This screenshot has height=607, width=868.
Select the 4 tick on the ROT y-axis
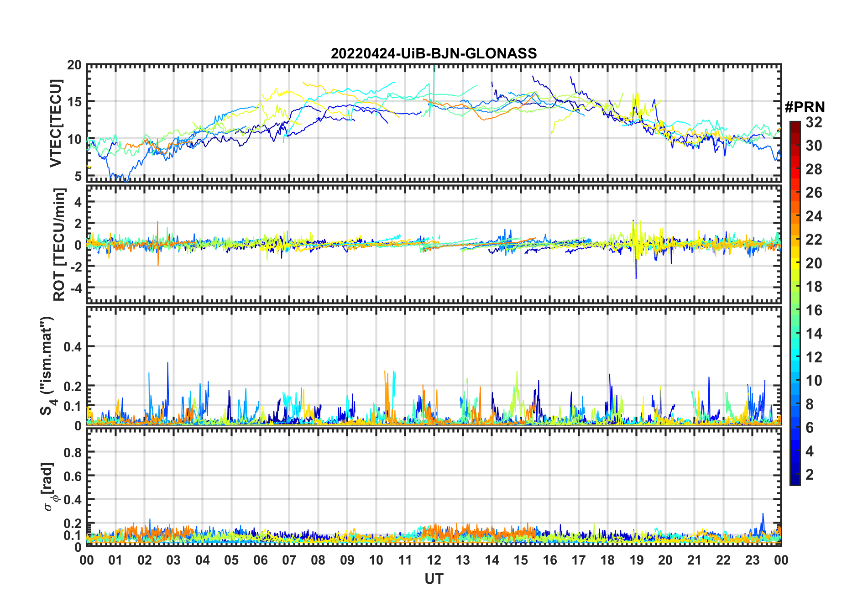78,202
